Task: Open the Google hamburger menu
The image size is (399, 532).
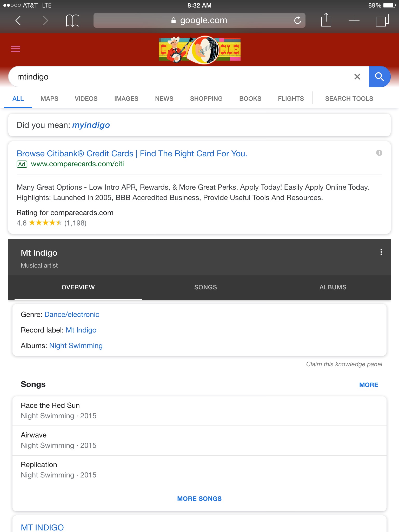Action: [16, 49]
